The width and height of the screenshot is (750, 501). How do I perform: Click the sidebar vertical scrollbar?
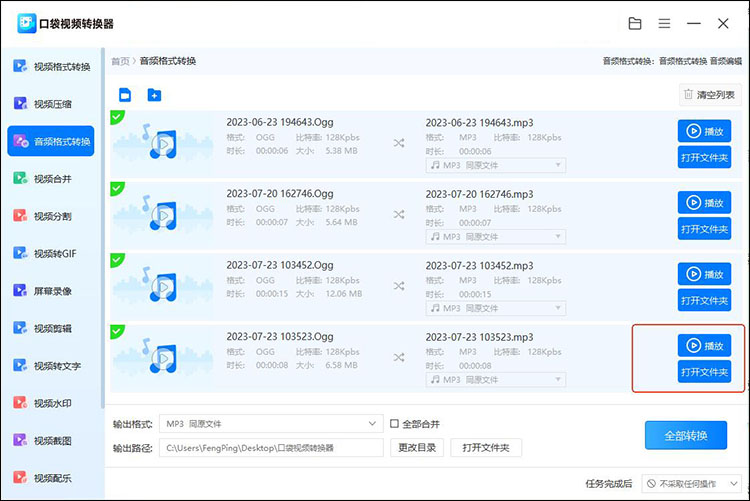pyautogui.click(x=102, y=228)
